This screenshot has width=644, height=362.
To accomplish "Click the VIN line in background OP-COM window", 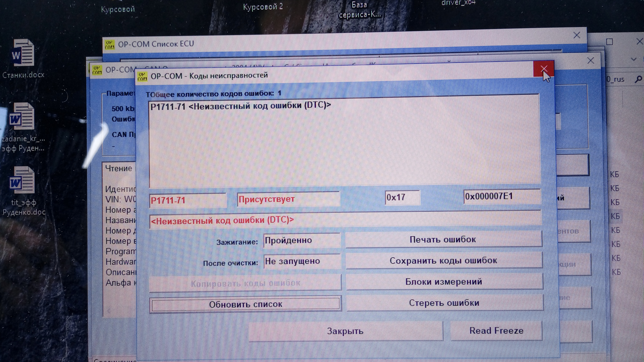I will click(121, 199).
